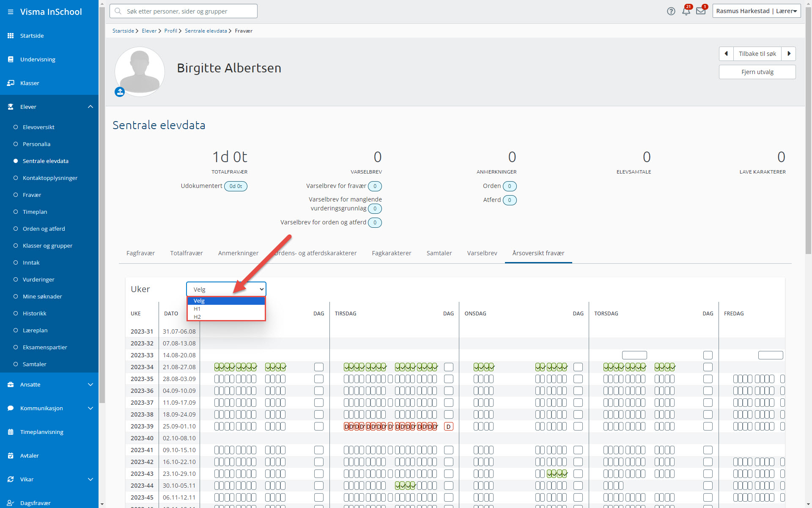Switch to the Anmerkninger tab
812x508 pixels.
pos(238,253)
